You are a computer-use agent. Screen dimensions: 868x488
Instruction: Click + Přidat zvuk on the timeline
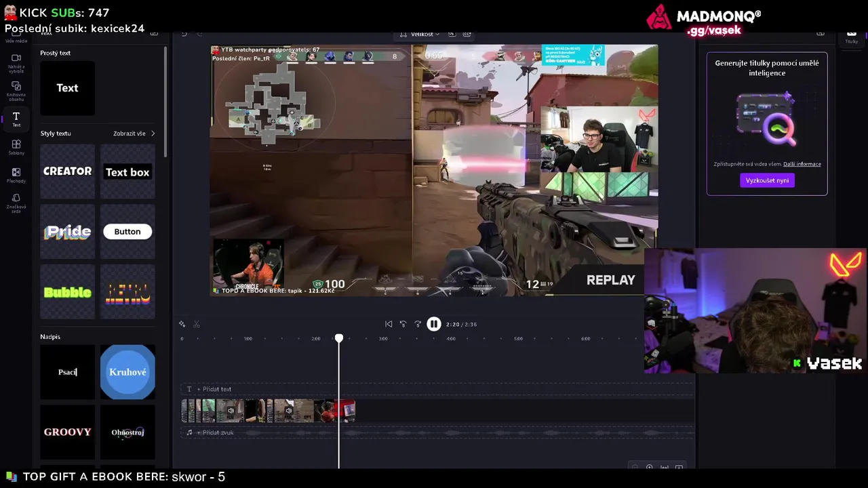click(x=215, y=432)
